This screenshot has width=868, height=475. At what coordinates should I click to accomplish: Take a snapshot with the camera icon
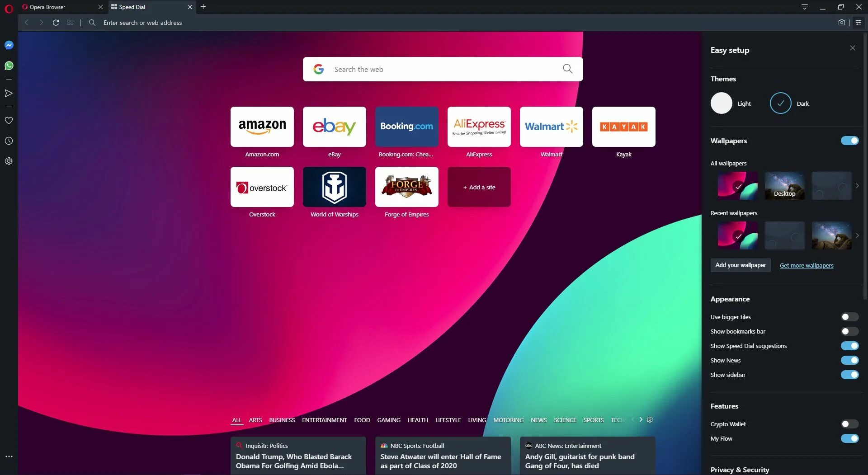(x=841, y=23)
